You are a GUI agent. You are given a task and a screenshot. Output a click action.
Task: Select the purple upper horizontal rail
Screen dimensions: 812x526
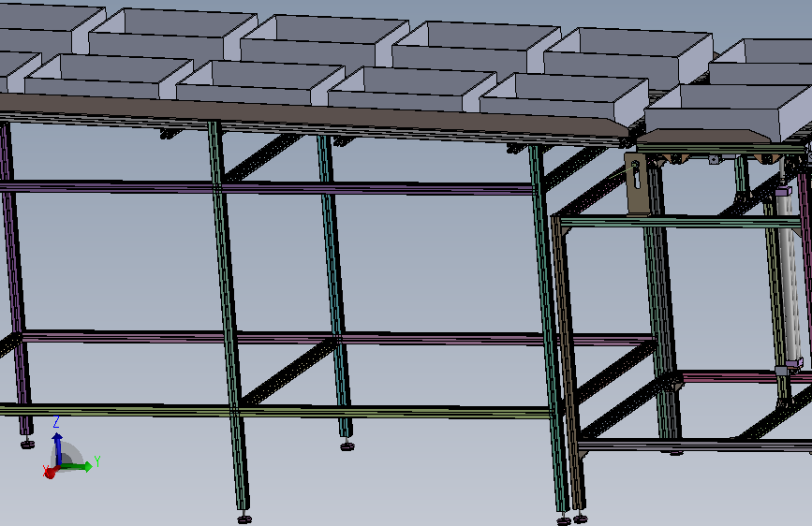click(267, 187)
